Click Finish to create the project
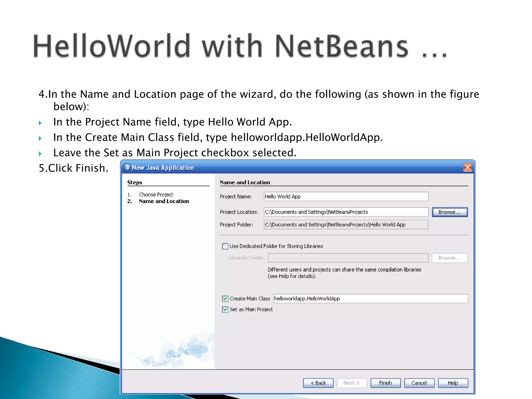This screenshot has width=532, height=399. pos(386,383)
